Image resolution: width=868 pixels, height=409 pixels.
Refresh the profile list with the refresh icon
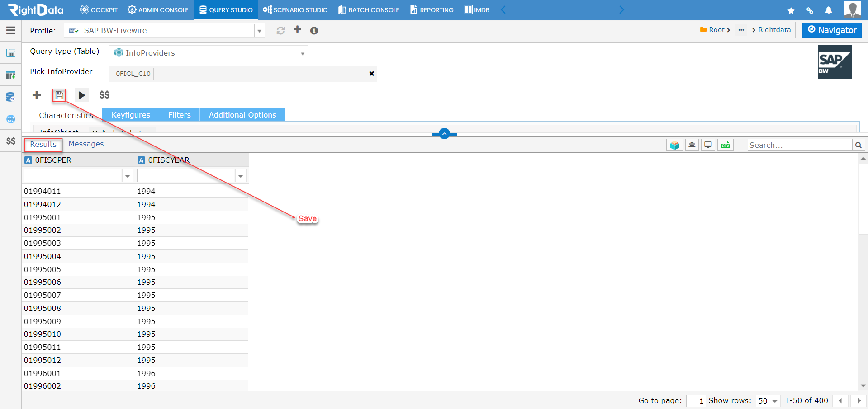click(280, 30)
